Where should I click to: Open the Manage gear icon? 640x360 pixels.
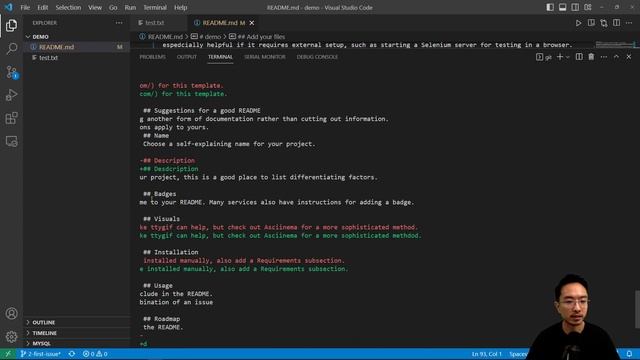pos(11,337)
